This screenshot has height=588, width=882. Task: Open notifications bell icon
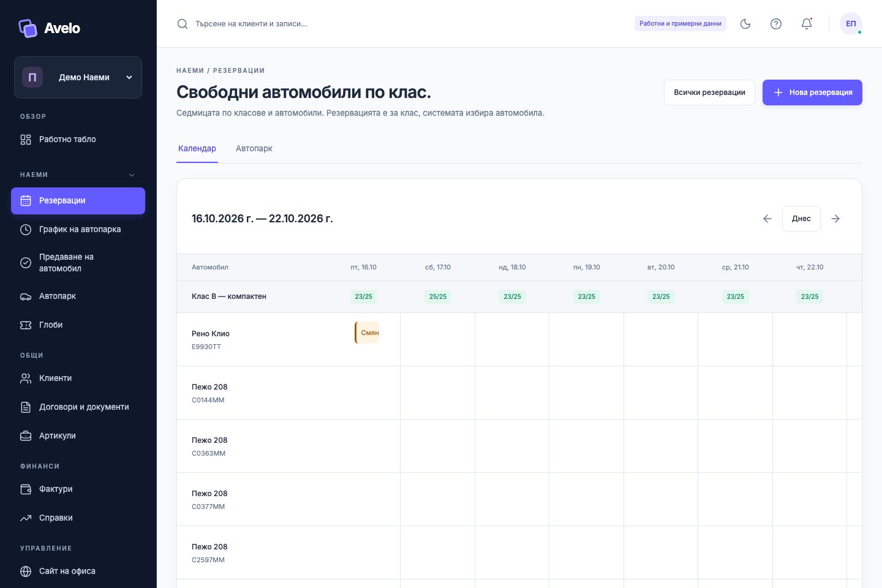pos(807,24)
